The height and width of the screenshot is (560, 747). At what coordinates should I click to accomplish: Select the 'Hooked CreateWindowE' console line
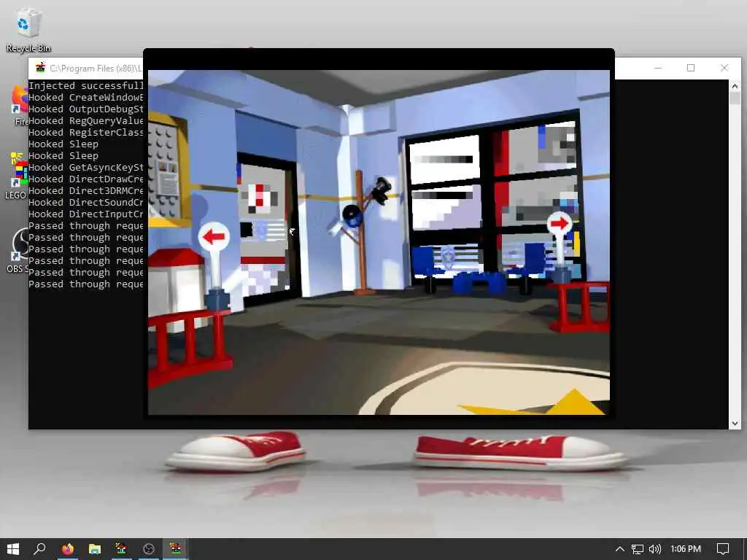tap(86, 98)
